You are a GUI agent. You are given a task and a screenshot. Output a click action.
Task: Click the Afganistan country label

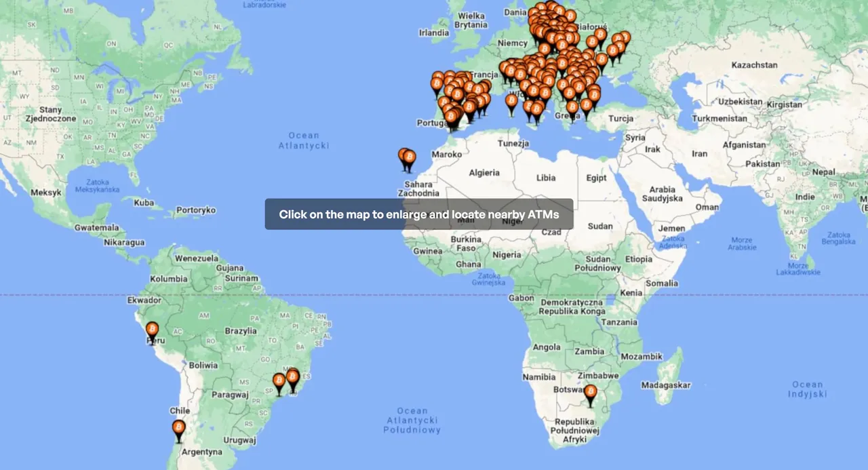pos(744,144)
